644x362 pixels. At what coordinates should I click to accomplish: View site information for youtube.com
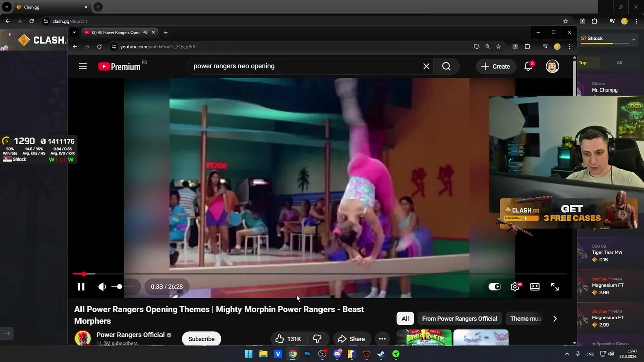coord(114,47)
